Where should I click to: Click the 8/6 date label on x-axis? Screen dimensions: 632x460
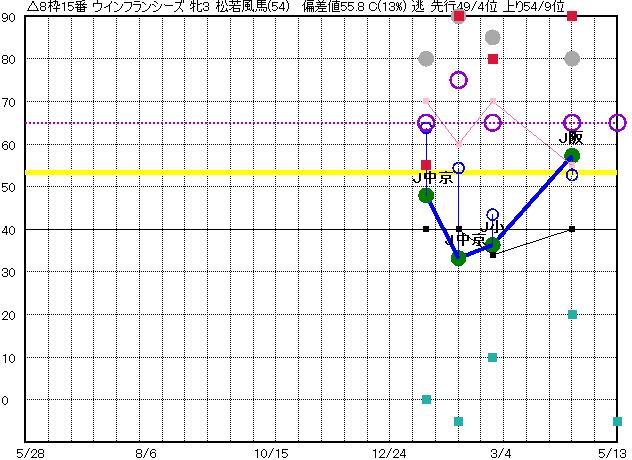tap(145, 452)
